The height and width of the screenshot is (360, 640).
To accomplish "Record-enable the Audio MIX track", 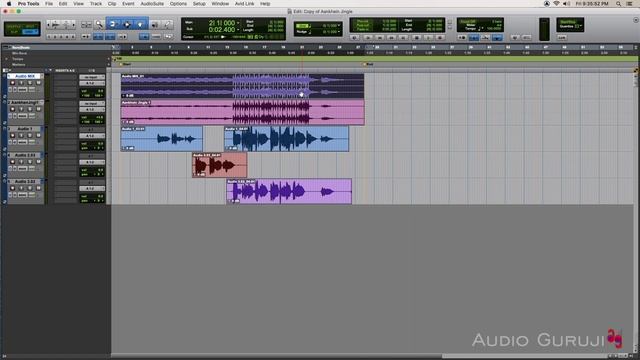I will point(13,83).
